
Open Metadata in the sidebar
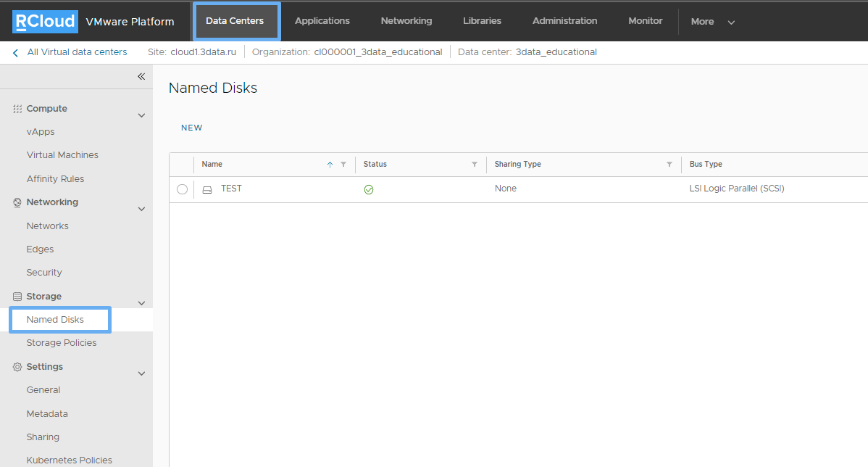pyautogui.click(x=47, y=414)
